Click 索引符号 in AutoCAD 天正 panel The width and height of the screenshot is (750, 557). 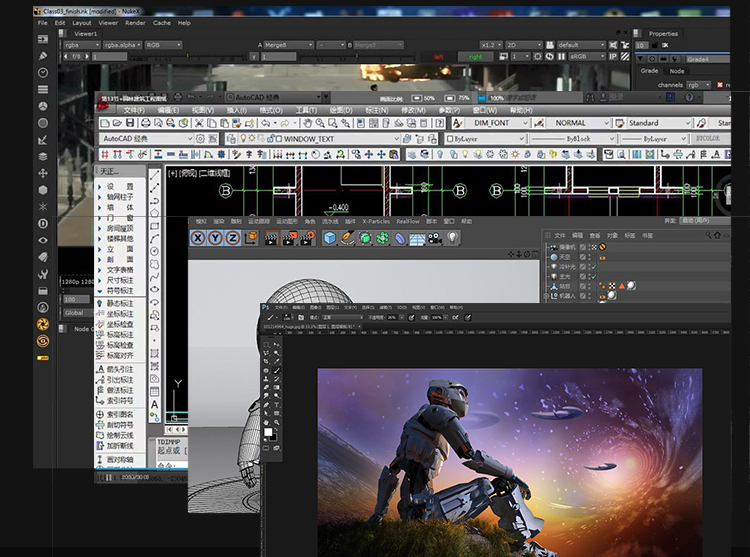[120, 401]
